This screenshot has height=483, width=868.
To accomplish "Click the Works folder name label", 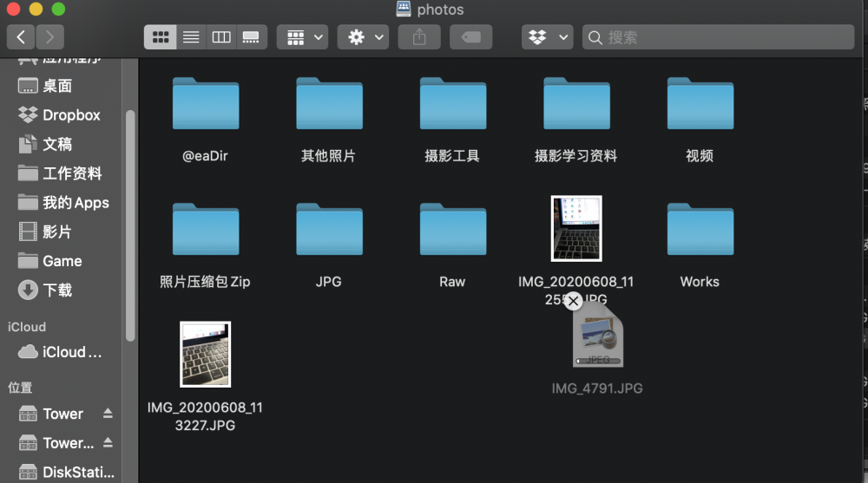I will point(700,282).
